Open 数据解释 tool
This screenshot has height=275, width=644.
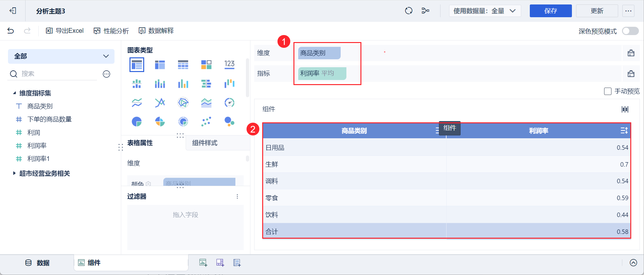tap(156, 31)
